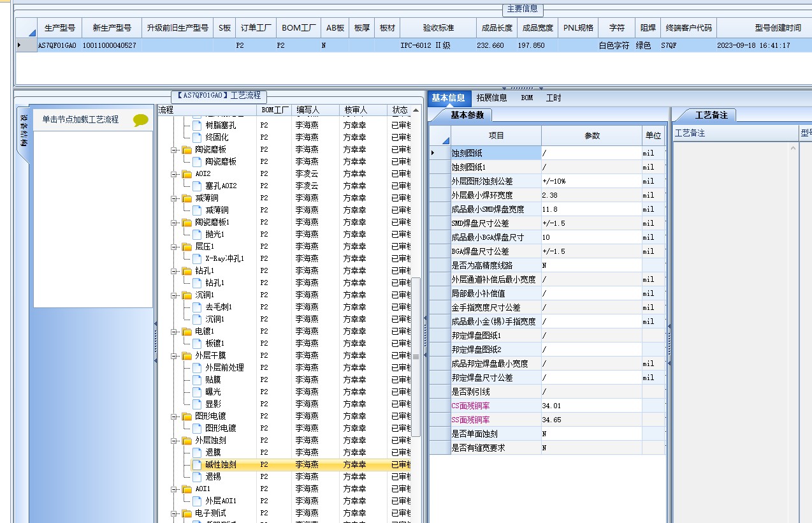Viewport: 812px width, 523px height.
Task: Open the 工时 tab
Action: [x=553, y=98]
